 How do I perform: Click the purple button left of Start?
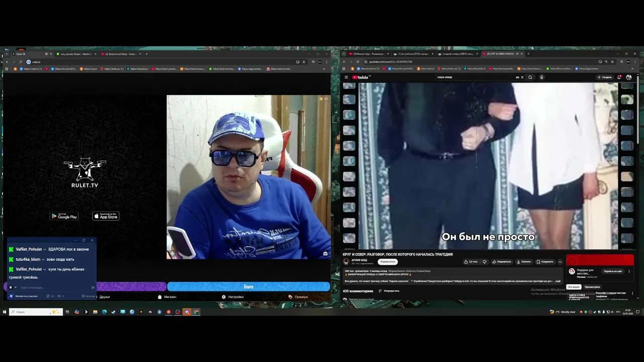[131, 287]
